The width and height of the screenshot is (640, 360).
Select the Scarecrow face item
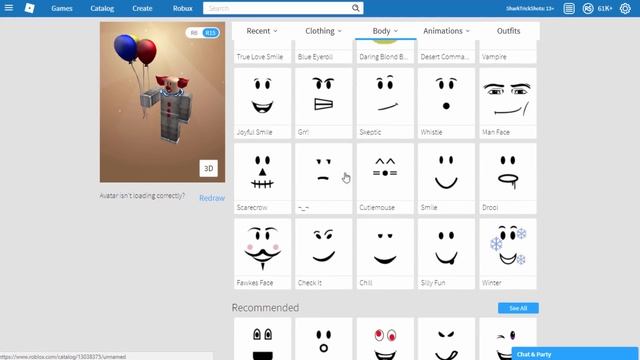262,178
